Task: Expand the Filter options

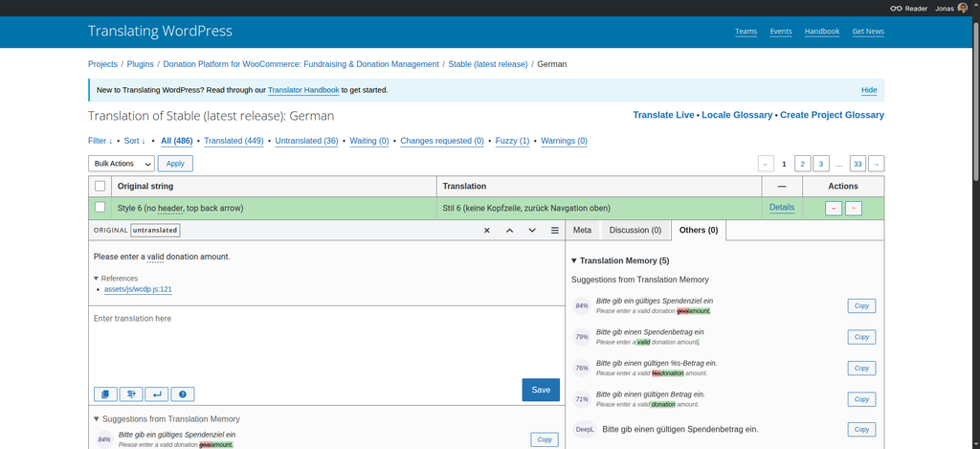Action: [100, 141]
